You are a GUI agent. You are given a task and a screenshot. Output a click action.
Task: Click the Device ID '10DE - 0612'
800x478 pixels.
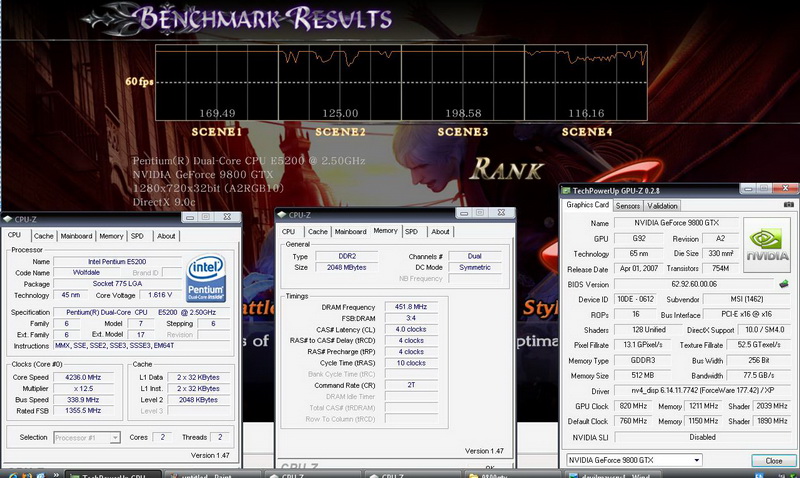click(x=635, y=299)
